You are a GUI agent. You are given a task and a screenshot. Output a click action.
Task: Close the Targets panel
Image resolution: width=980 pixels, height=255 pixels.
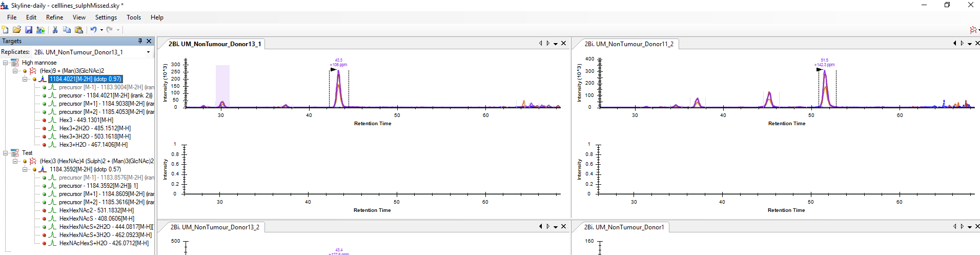(x=149, y=41)
